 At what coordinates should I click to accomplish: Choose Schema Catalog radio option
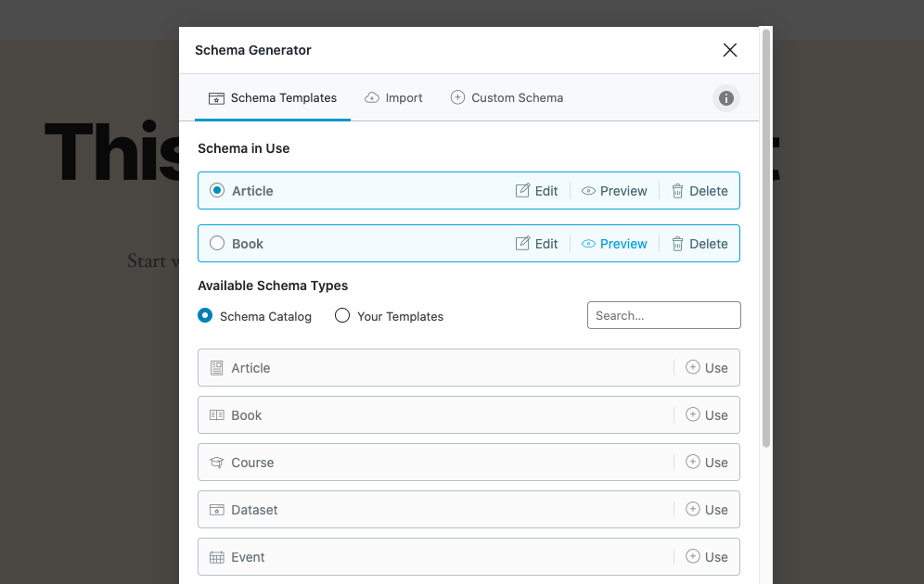205,315
